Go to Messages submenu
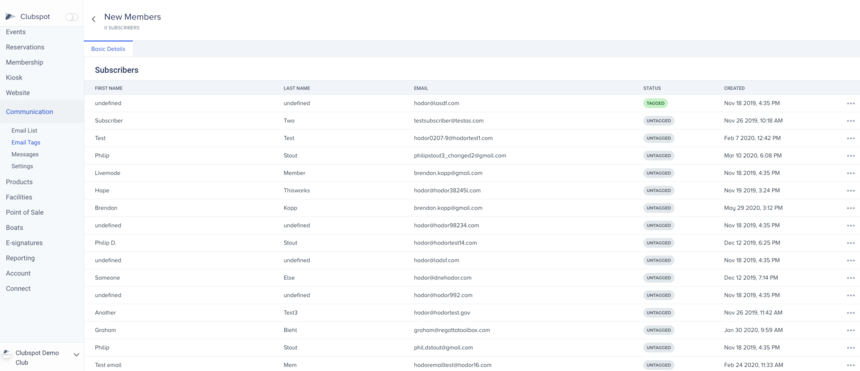Screen dimensions: 860x371 (25, 154)
